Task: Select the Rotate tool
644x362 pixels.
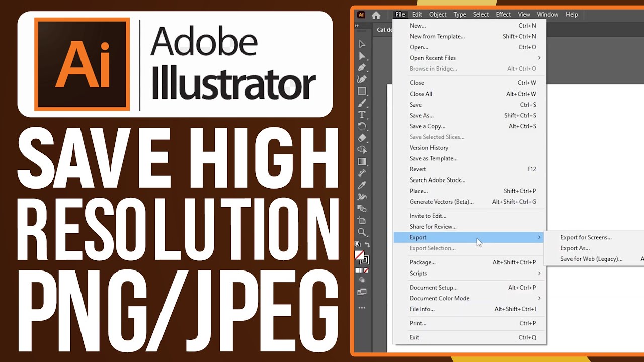Action: [x=362, y=126]
